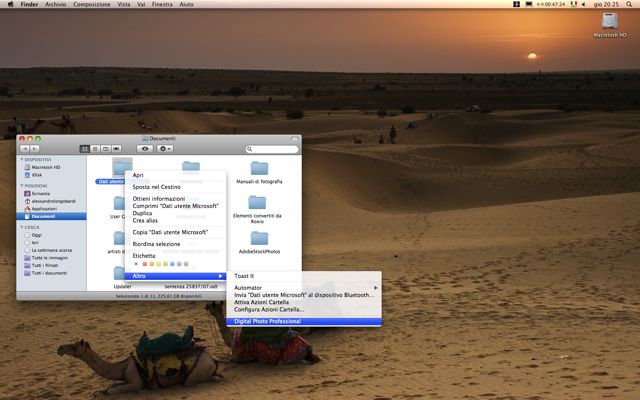Open Quick Look with the eye button
Viewport: 640px width, 400px height.
[x=145, y=149]
